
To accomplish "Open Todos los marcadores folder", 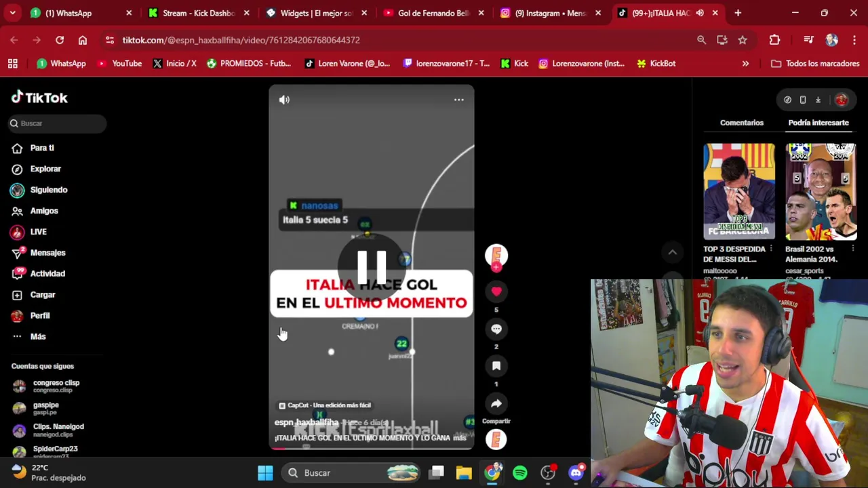I will point(815,63).
